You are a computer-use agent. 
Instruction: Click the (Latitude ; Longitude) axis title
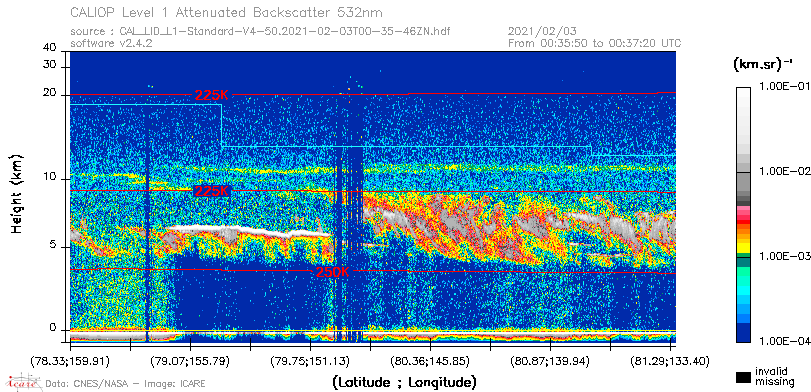pos(404,383)
